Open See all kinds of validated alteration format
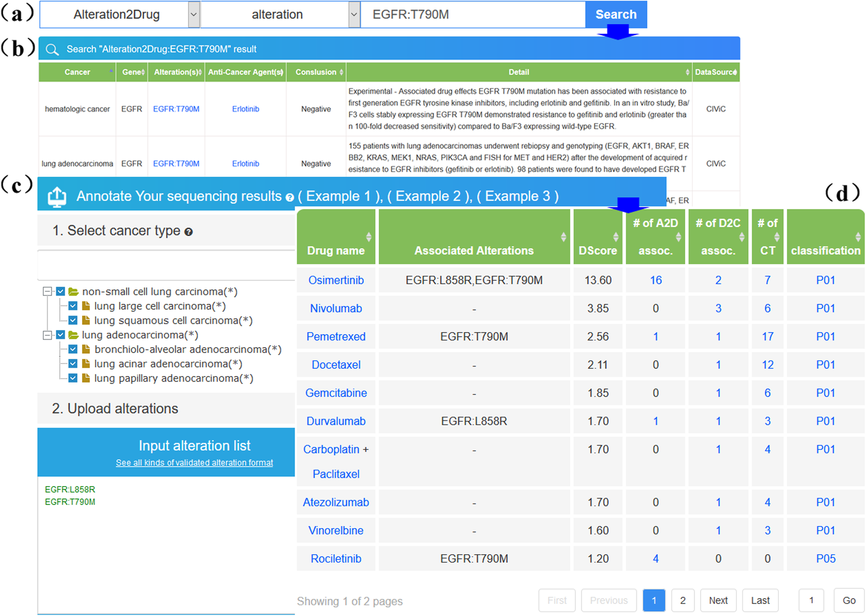This screenshot has width=866, height=616. coord(194,463)
